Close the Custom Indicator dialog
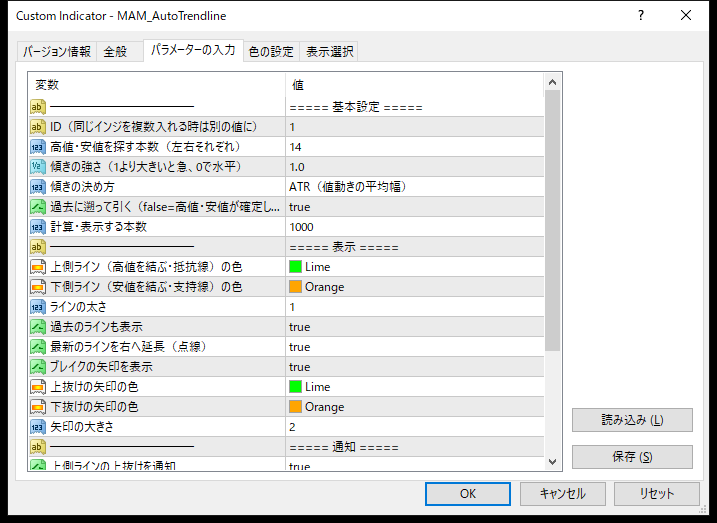The width and height of the screenshot is (717, 523). [x=686, y=16]
